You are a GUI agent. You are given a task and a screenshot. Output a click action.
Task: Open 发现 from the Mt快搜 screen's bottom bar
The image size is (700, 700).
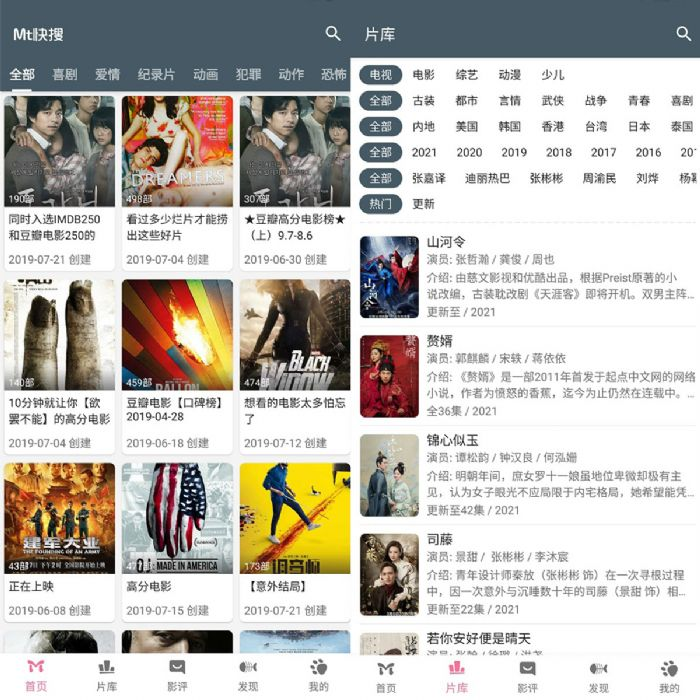tap(248, 675)
